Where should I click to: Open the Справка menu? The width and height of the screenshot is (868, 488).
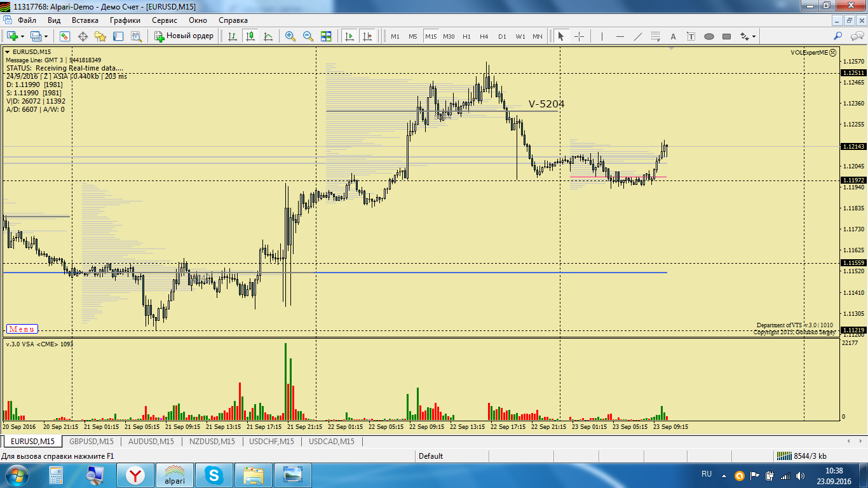[233, 20]
